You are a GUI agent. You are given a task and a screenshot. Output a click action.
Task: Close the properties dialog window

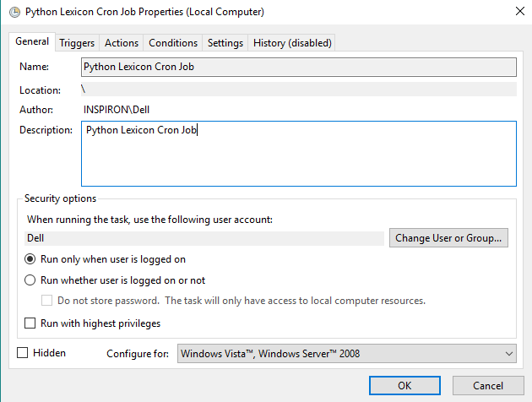[x=516, y=12]
